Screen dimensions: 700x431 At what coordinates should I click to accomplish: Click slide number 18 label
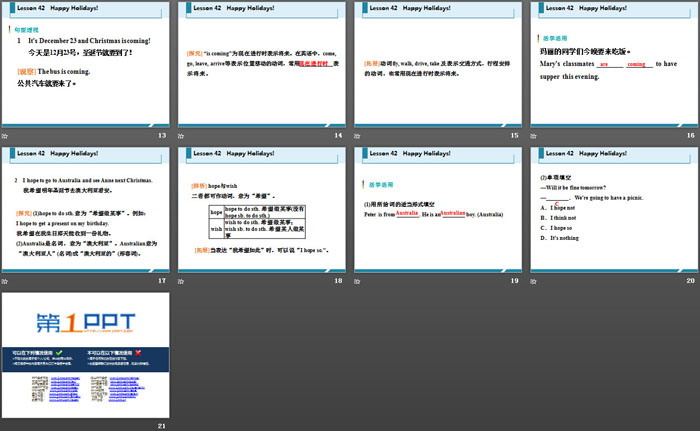pyautogui.click(x=338, y=280)
